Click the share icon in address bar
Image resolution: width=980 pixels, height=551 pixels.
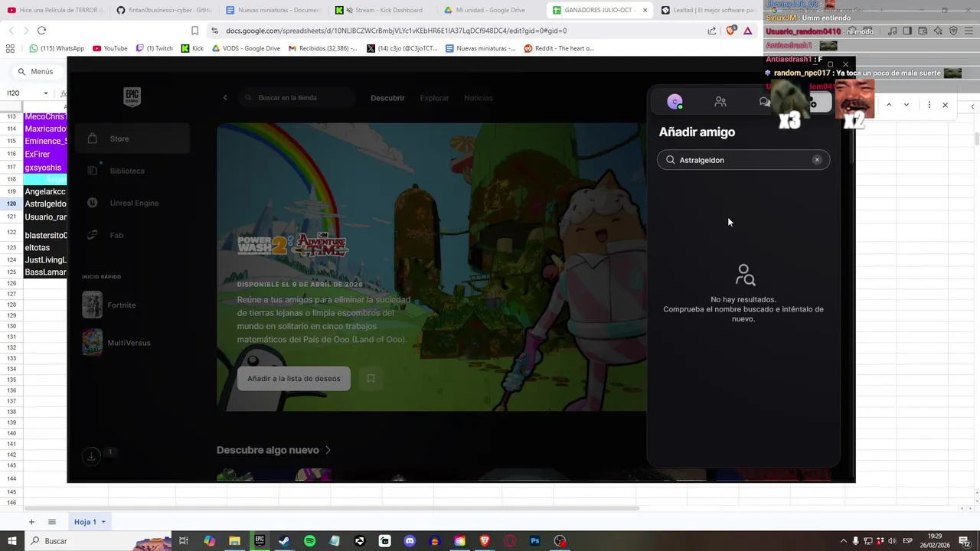pos(712,31)
